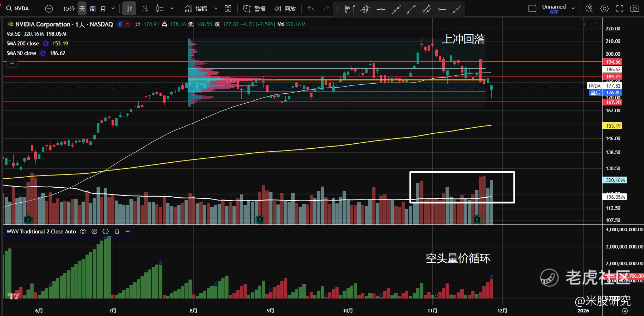The height and width of the screenshot is (316, 644).
Task: Undo the last chart action
Action: pos(311,9)
